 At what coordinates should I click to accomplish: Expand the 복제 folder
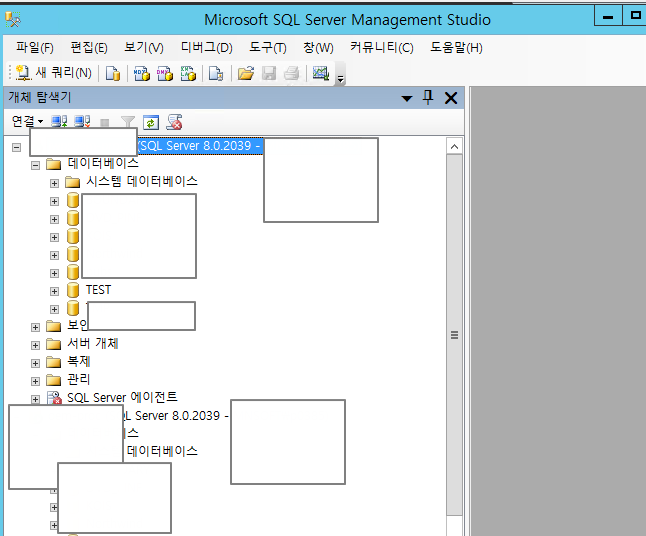coord(35,363)
